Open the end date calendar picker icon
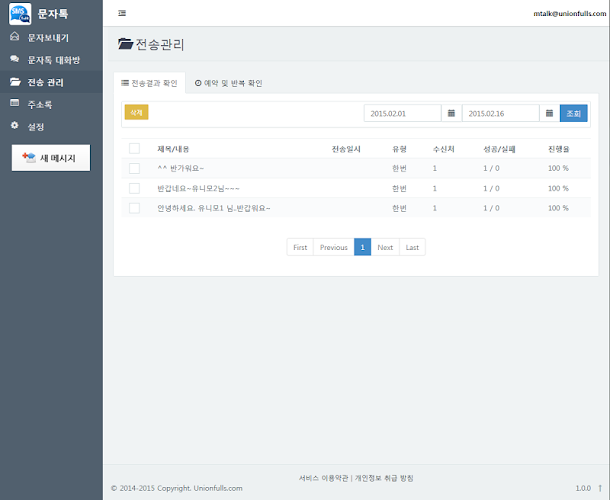This screenshot has height=500, width=610. pos(549,113)
